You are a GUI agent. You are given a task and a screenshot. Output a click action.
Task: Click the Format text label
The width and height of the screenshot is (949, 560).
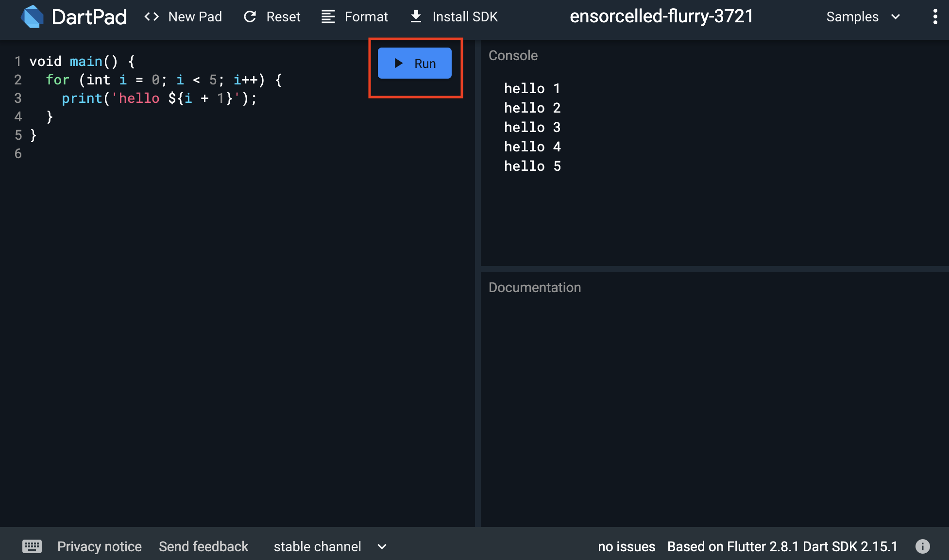[366, 17]
